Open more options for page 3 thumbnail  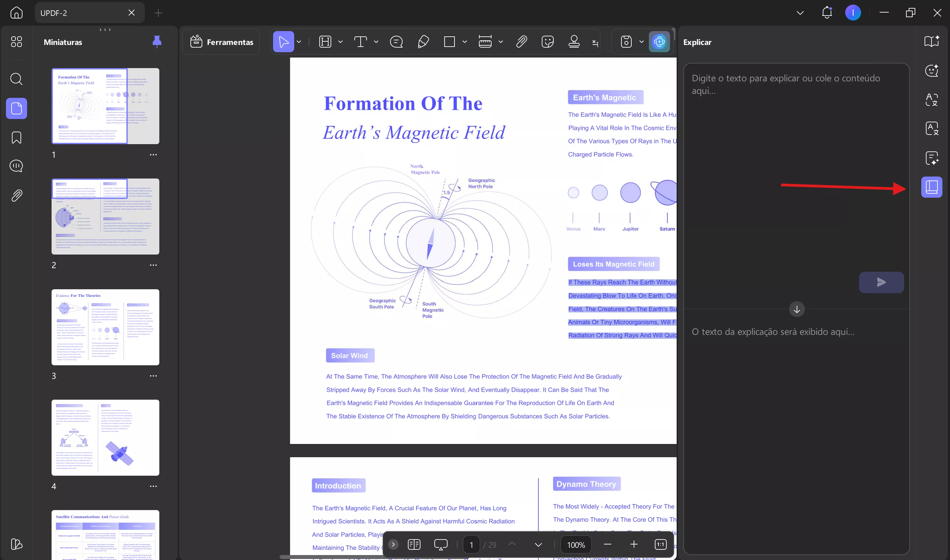pos(153,376)
